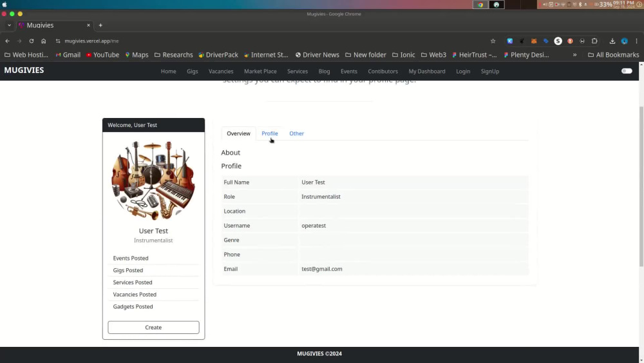Open the browser home icon
Image resolution: width=644 pixels, height=363 pixels.
coord(44,41)
